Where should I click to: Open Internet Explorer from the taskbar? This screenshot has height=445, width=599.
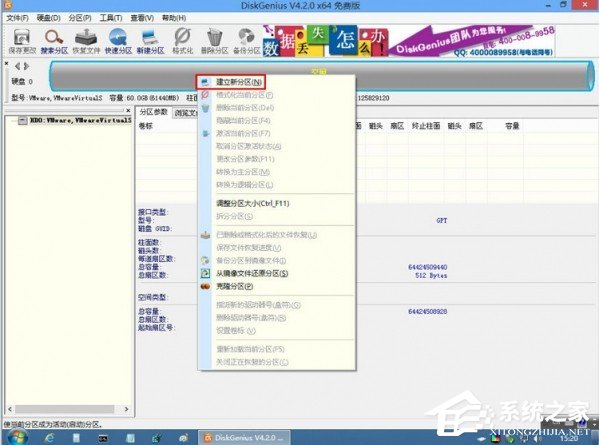(49, 438)
